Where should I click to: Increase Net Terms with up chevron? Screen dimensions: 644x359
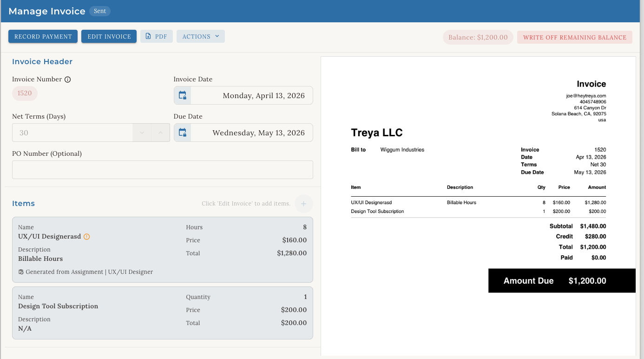(x=160, y=133)
